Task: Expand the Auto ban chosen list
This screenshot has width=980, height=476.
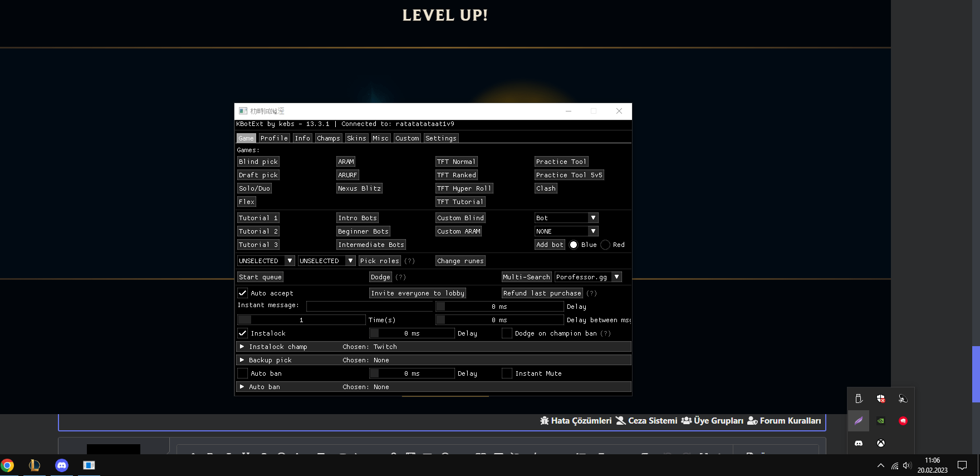Action: (434, 387)
